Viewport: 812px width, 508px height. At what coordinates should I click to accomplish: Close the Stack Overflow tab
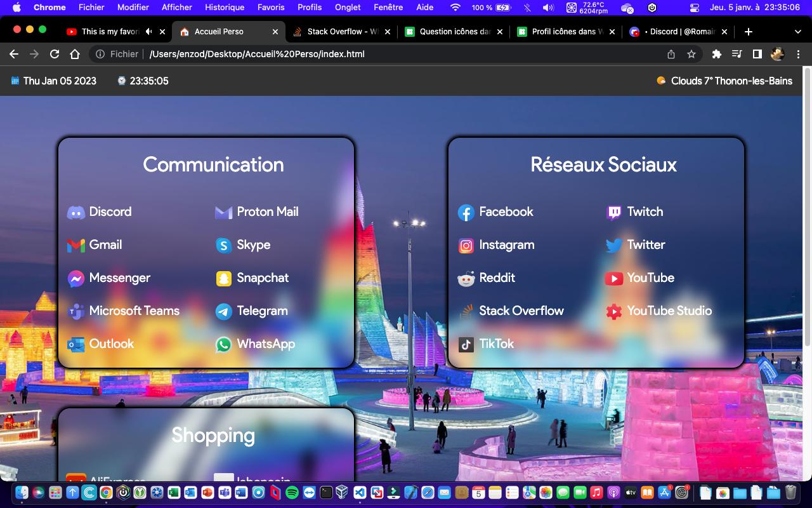(x=388, y=32)
